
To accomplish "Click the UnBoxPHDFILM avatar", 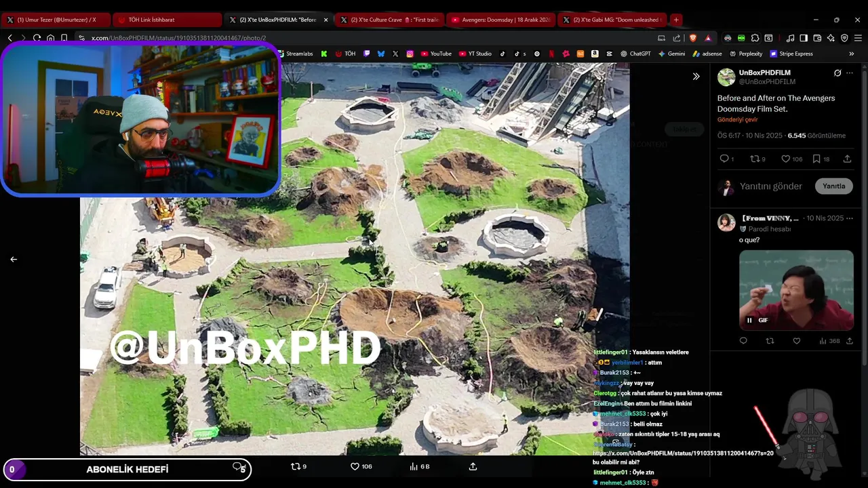I will tap(726, 77).
